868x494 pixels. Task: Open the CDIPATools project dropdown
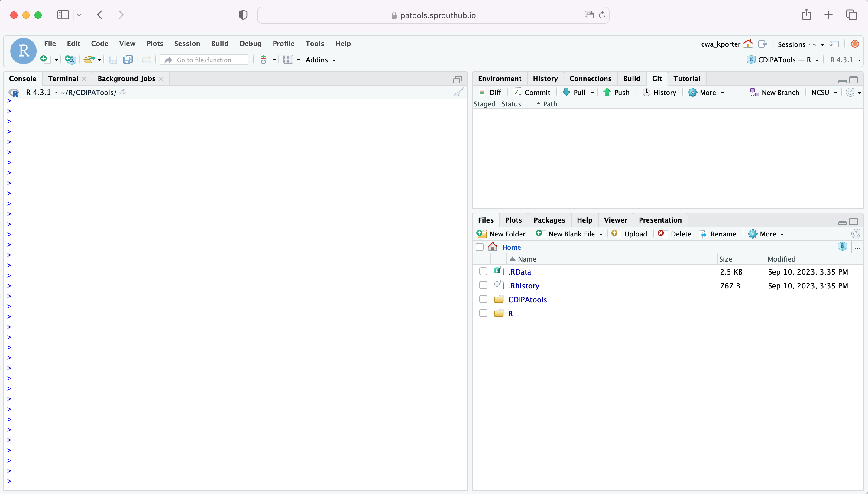click(782, 60)
